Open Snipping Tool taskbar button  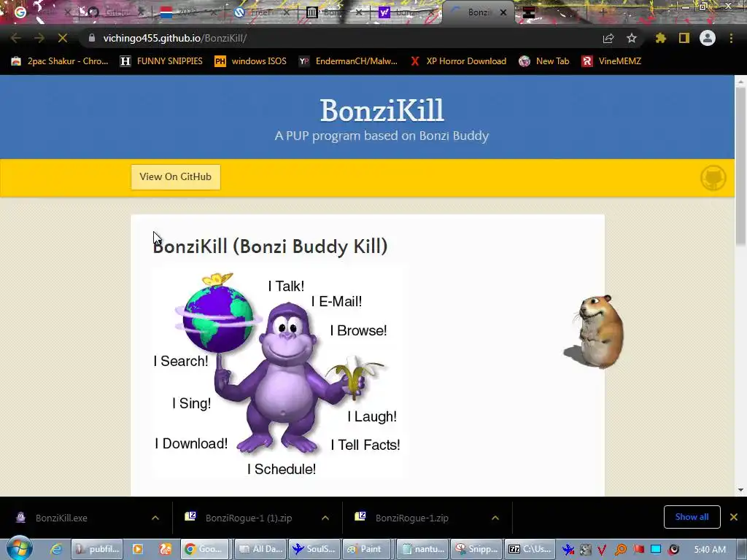pos(476,549)
